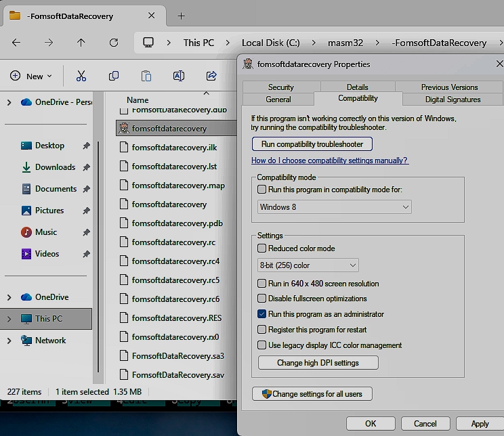Image resolution: width=504 pixels, height=436 pixels.
Task: Open How do I choose compatibility settings manually link
Action: tap(330, 160)
